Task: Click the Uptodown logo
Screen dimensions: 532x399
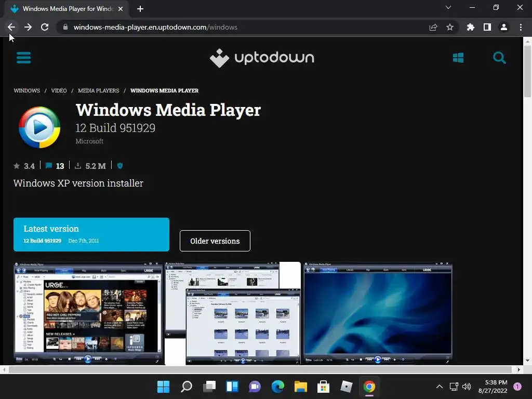Action: coord(262,58)
